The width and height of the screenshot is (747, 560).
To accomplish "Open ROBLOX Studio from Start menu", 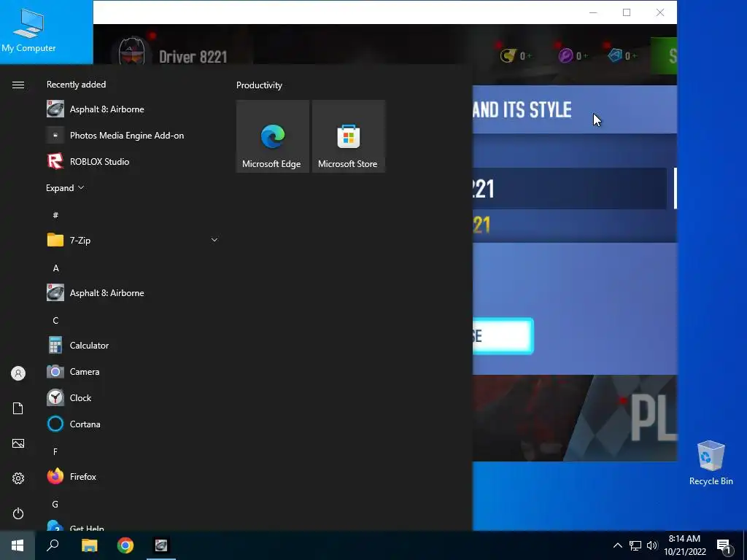I will pos(133,161).
